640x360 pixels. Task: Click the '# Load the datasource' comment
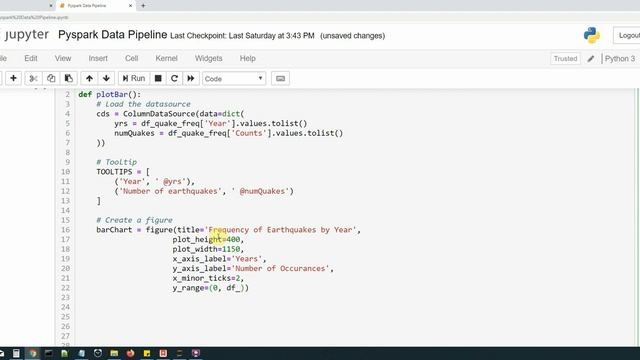(x=143, y=104)
